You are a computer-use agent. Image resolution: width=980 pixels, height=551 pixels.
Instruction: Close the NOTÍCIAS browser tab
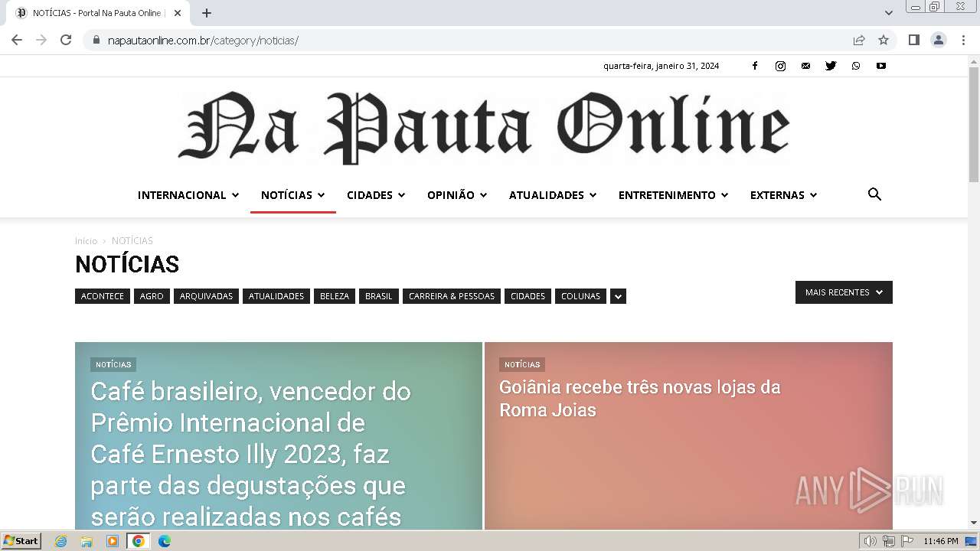[178, 13]
